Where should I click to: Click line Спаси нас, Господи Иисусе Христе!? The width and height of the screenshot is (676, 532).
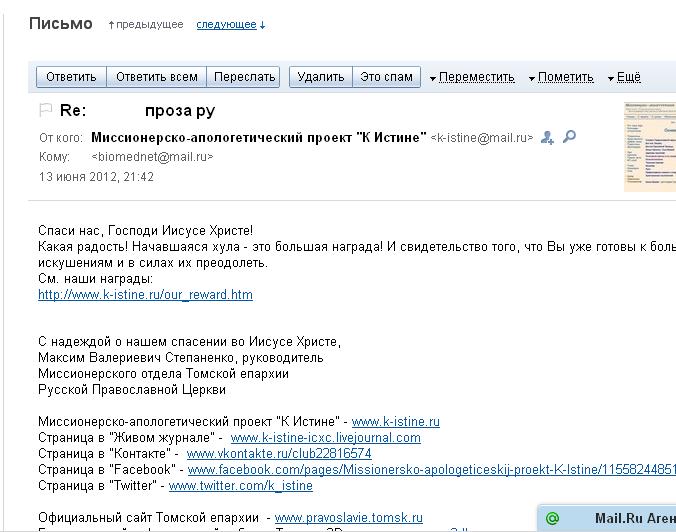pos(145,231)
